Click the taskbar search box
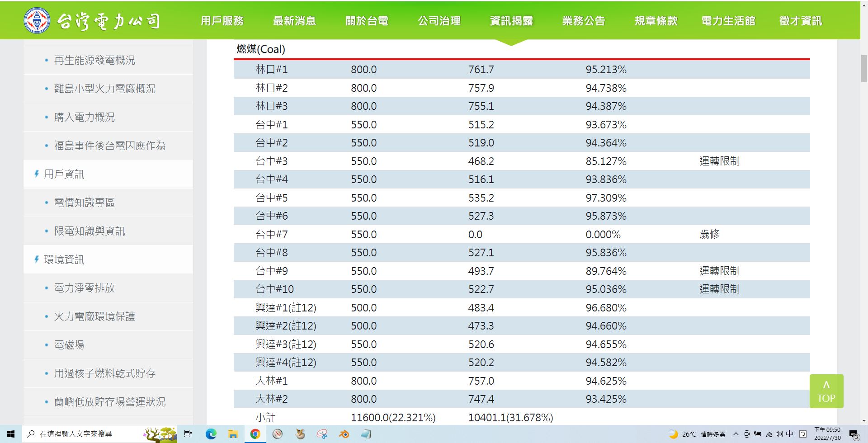Image resolution: width=868 pixels, height=443 pixels. click(99, 434)
